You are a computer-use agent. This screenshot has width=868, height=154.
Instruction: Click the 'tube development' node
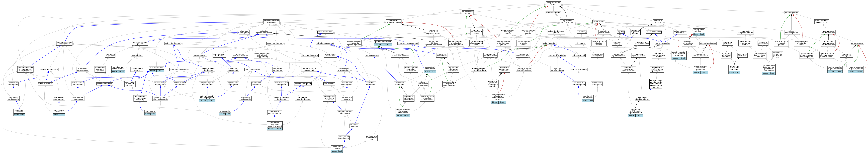tap(200, 55)
